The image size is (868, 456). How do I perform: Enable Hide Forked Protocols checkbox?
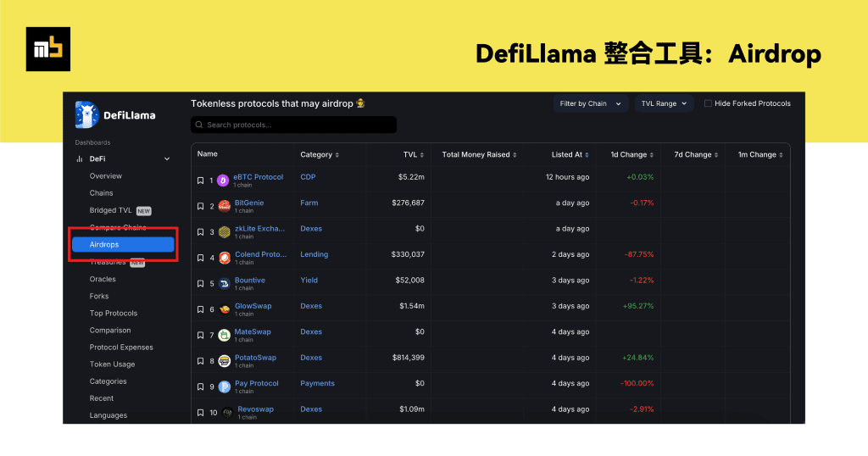pyautogui.click(x=708, y=103)
